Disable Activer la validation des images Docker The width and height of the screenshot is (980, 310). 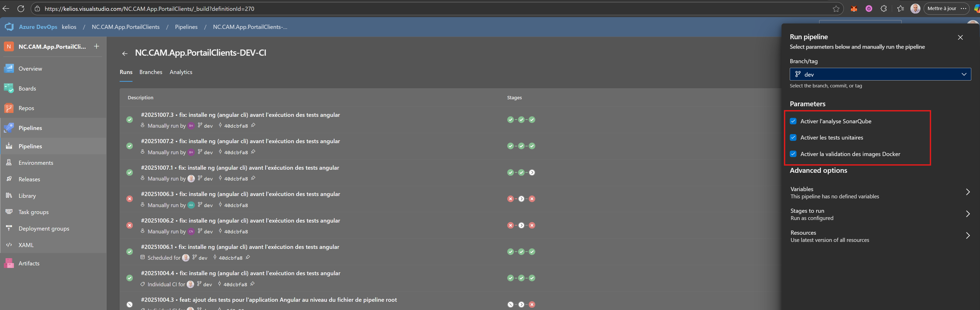click(x=793, y=154)
